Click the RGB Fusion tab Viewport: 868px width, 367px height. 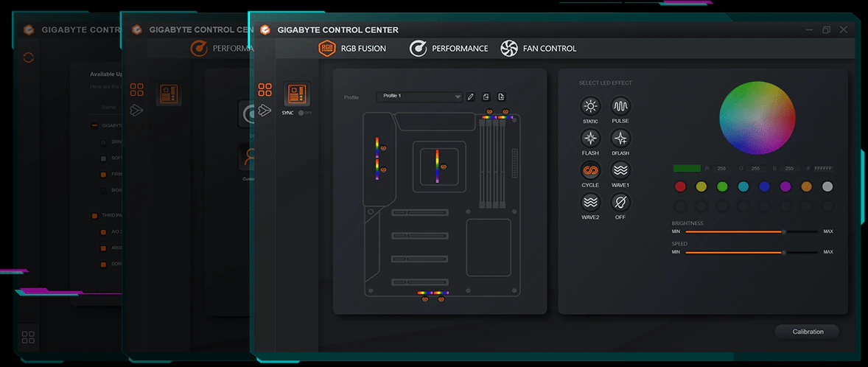point(352,49)
